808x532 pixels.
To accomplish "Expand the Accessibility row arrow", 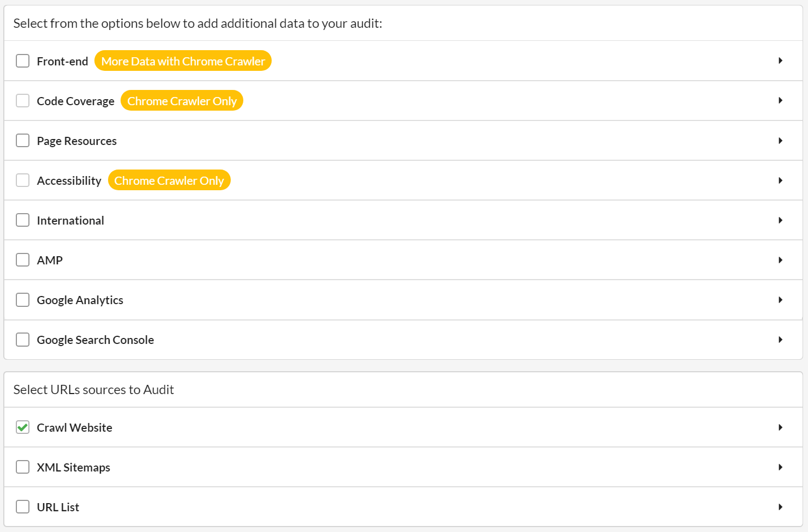I will tap(781, 180).
